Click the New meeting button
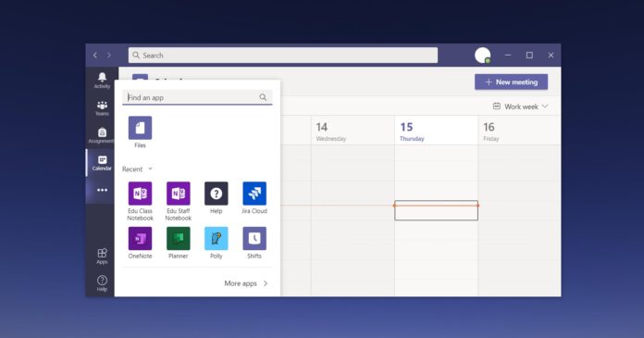 point(512,81)
